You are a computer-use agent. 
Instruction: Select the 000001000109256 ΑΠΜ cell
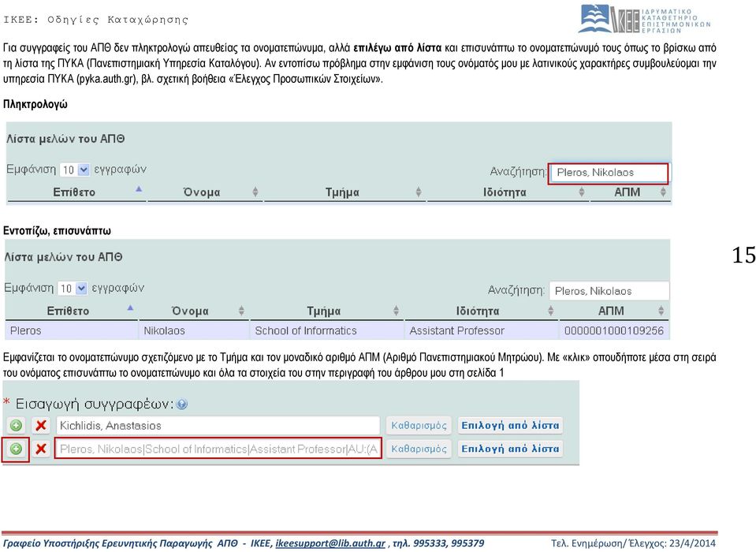[614, 330]
